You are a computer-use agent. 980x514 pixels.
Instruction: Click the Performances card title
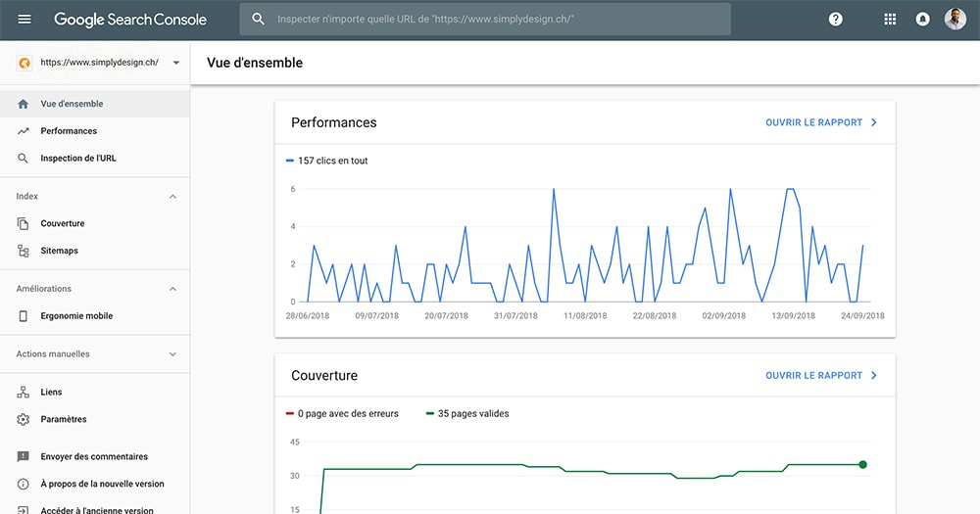pyautogui.click(x=334, y=122)
